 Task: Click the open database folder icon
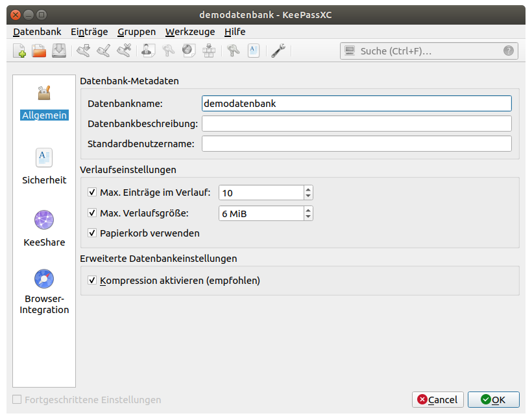(39, 51)
